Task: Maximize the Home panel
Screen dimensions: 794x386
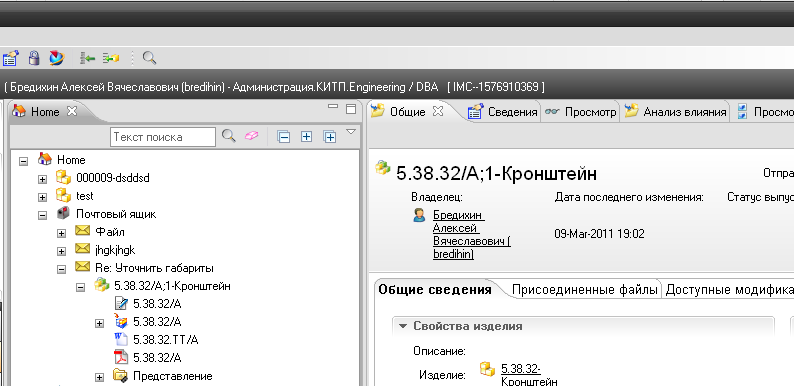Action: click(351, 109)
